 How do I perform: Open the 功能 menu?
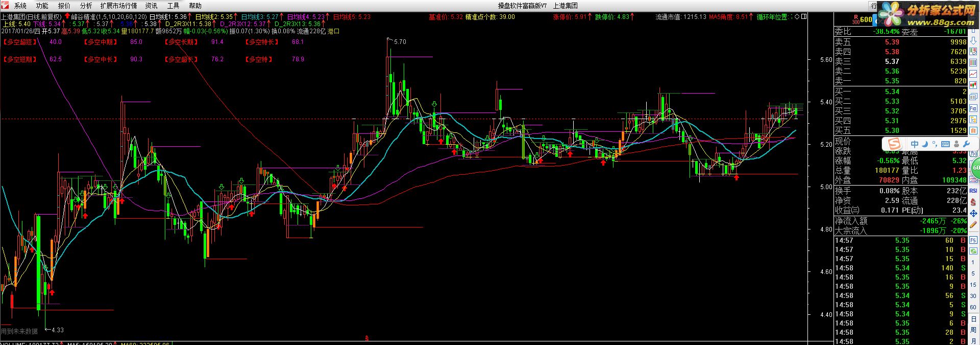point(42,6)
